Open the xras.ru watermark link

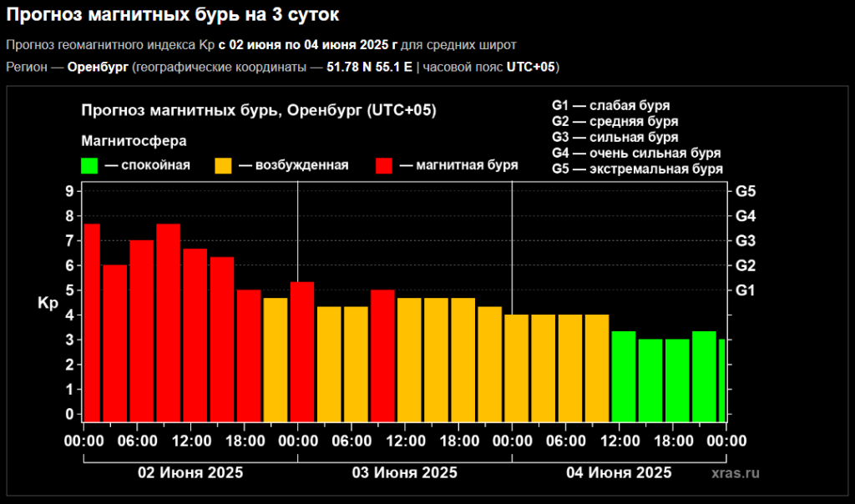736,473
